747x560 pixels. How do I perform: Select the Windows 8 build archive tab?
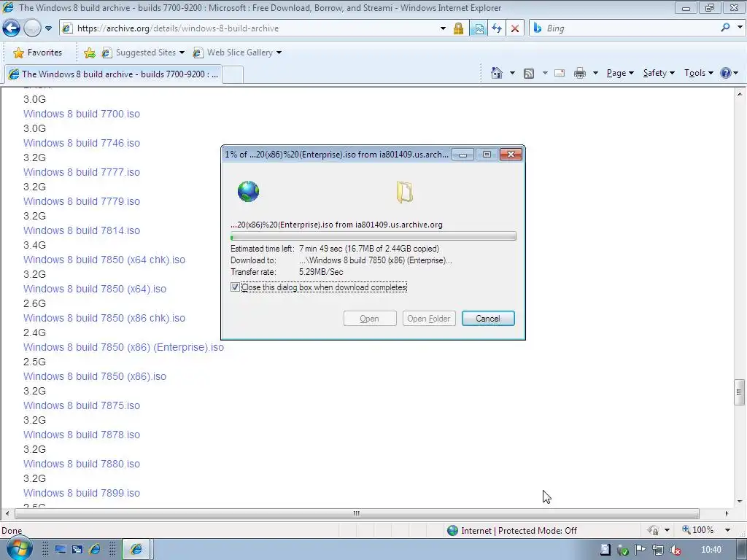click(x=113, y=74)
